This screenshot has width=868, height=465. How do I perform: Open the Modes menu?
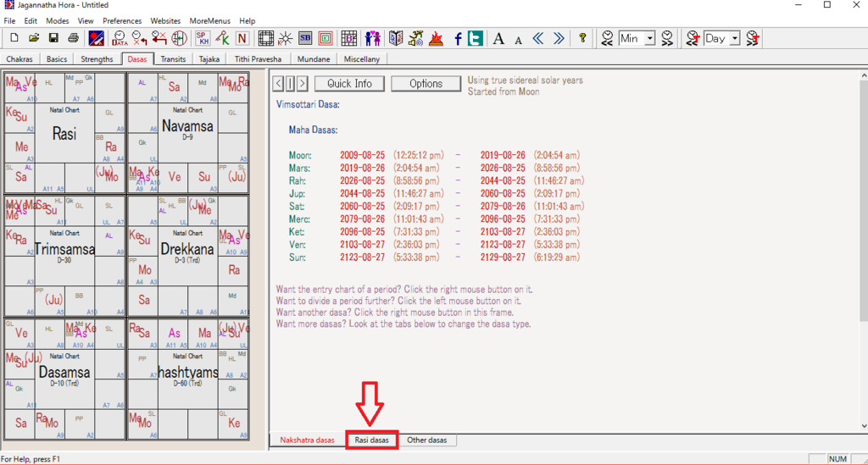click(57, 20)
